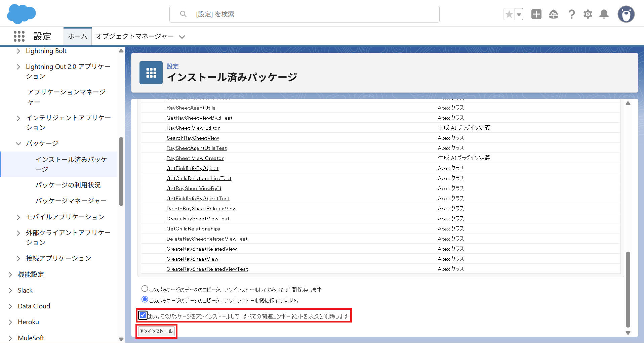
Task: Collapse the パッケージ section
Action: coord(18,144)
